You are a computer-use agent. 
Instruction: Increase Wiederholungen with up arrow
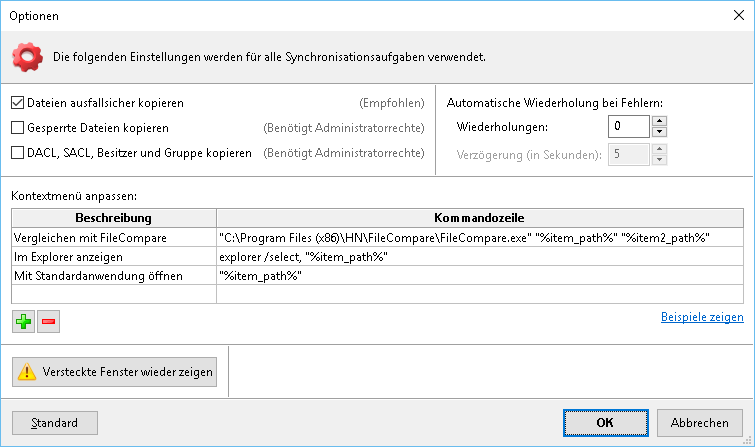pos(659,121)
